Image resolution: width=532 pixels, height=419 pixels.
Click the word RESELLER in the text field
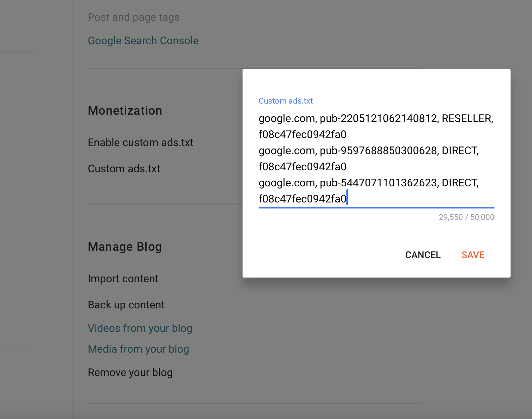466,118
